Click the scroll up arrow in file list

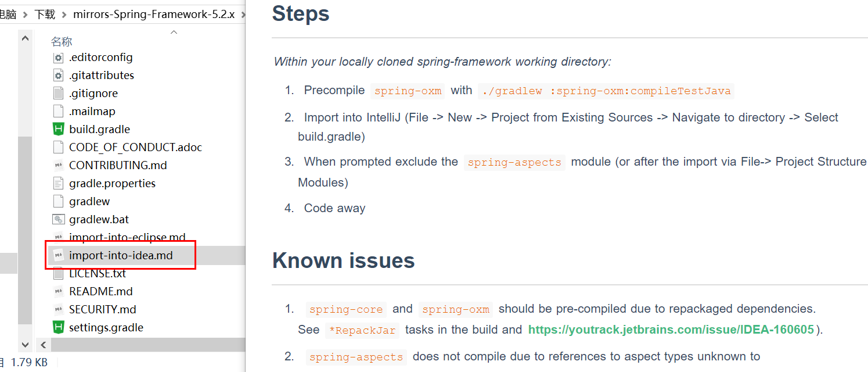(25, 38)
